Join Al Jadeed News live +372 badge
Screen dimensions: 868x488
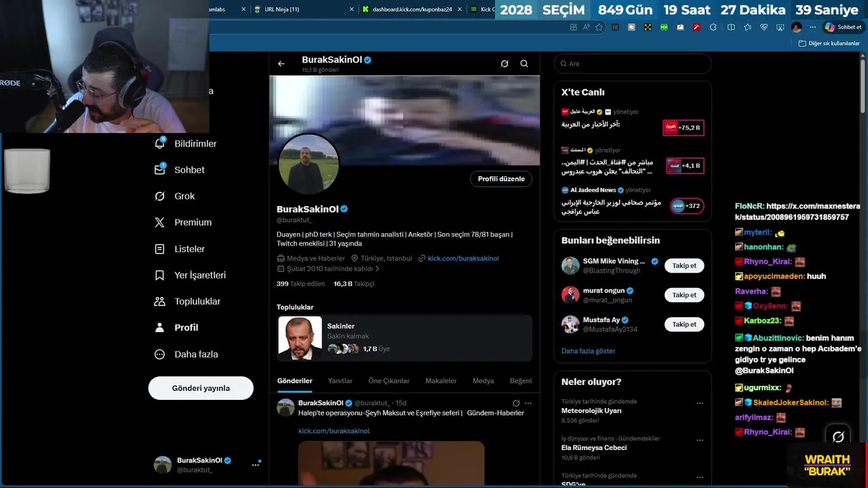[x=687, y=206]
